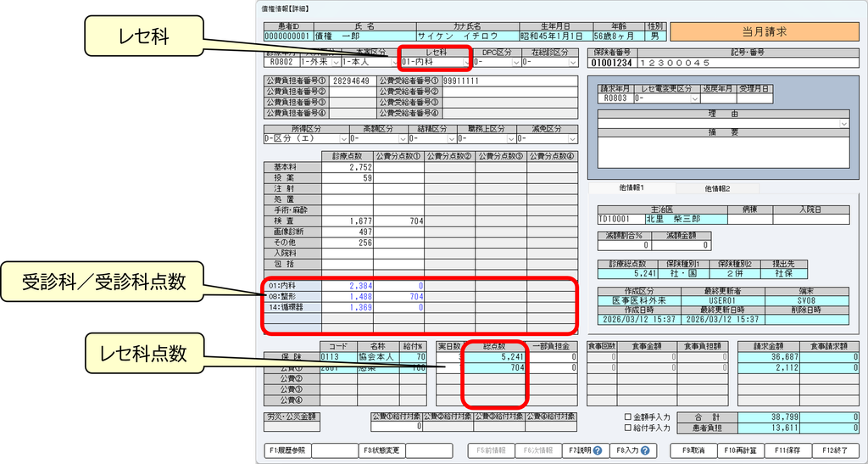Image resolution: width=868 pixels, height=464 pixels.
Task: Click the 患者負担 amount 13,611
Action: pyautogui.click(x=769, y=428)
